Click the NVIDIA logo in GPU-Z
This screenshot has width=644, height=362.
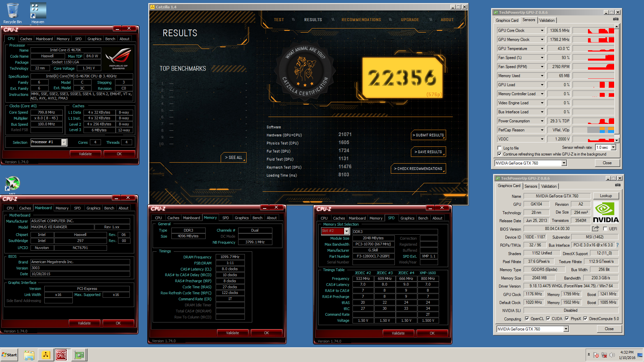click(606, 212)
